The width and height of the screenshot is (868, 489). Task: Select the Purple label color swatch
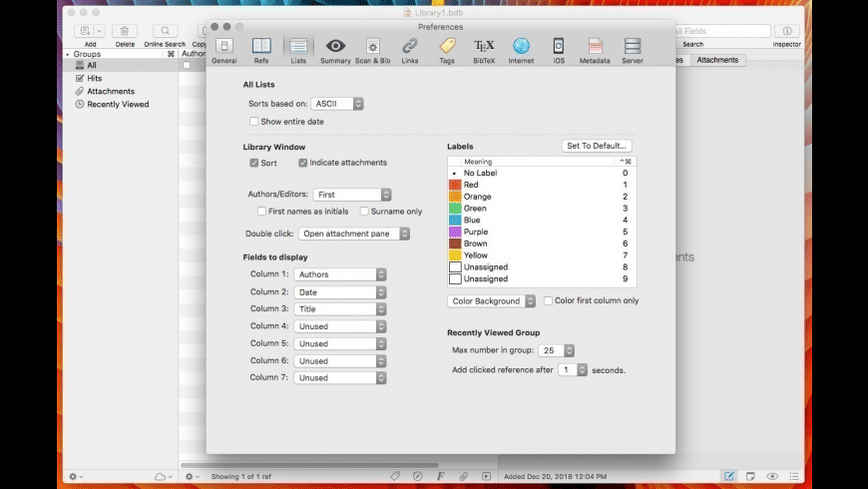(455, 232)
